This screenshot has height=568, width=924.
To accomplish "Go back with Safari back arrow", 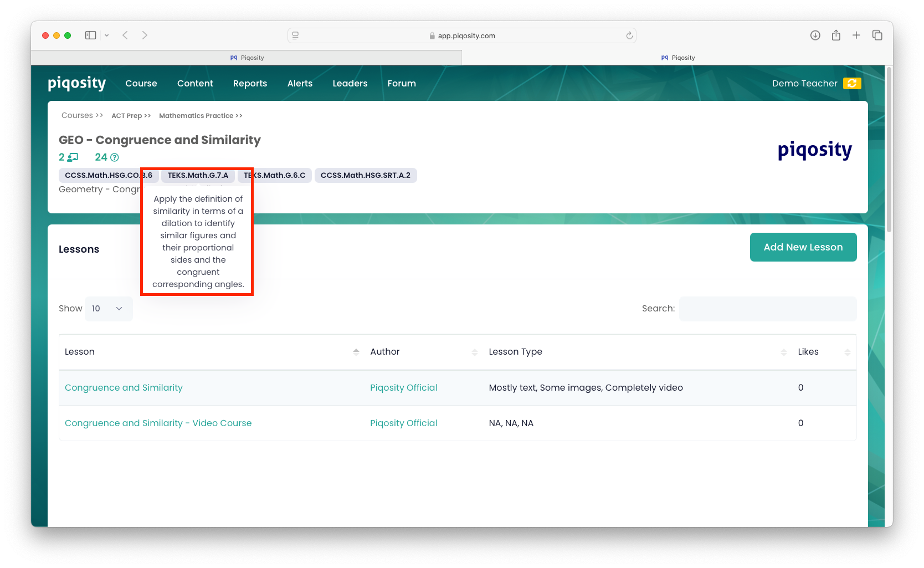I will coord(125,35).
